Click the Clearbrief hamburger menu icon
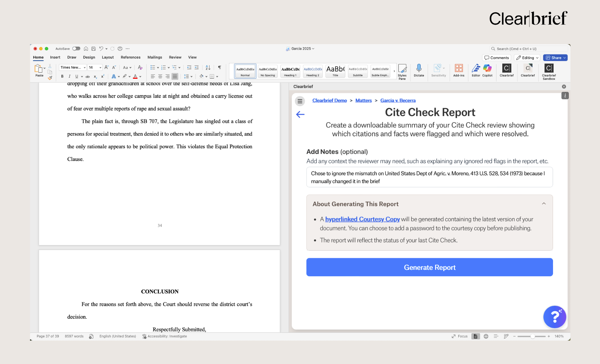 [x=300, y=101]
